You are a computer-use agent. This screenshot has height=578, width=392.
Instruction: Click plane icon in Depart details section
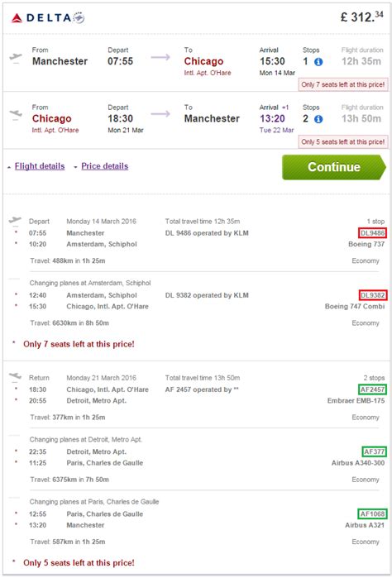(15, 221)
